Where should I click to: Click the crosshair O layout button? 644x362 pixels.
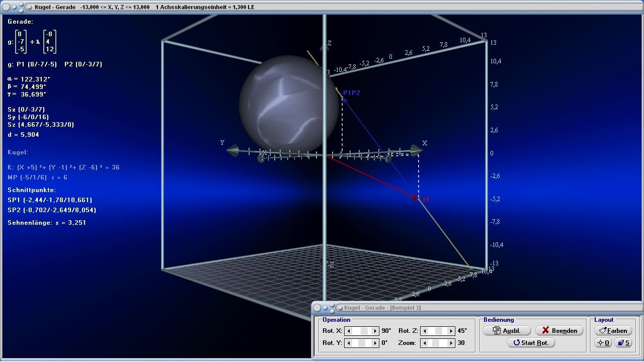[603, 342]
